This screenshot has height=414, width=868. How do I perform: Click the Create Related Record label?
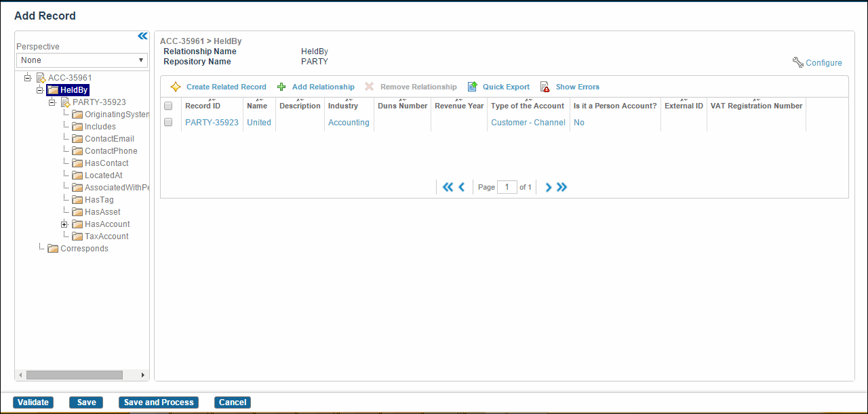point(226,87)
